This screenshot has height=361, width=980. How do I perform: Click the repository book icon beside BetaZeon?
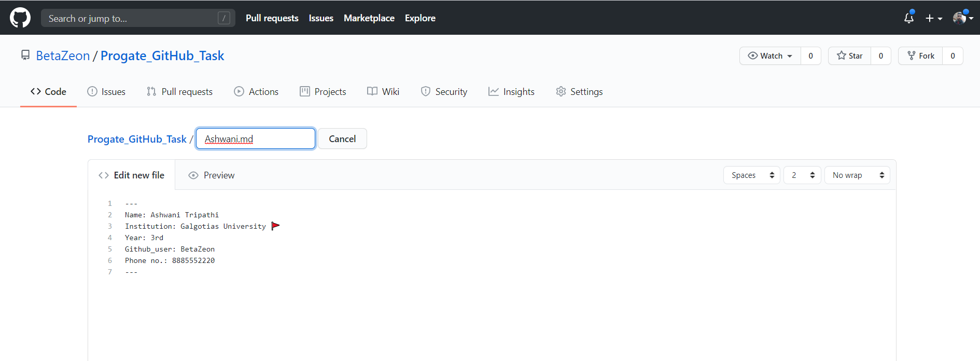tap(25, 55)
